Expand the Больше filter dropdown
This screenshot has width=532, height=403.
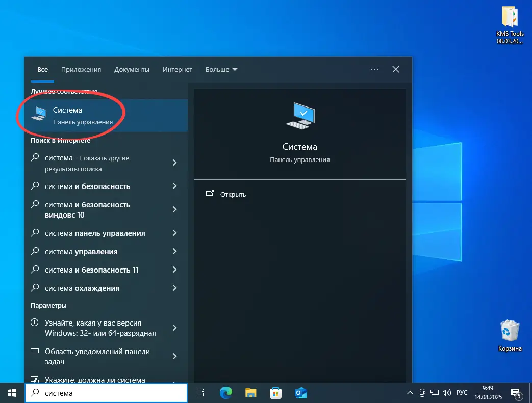(221, 69)
